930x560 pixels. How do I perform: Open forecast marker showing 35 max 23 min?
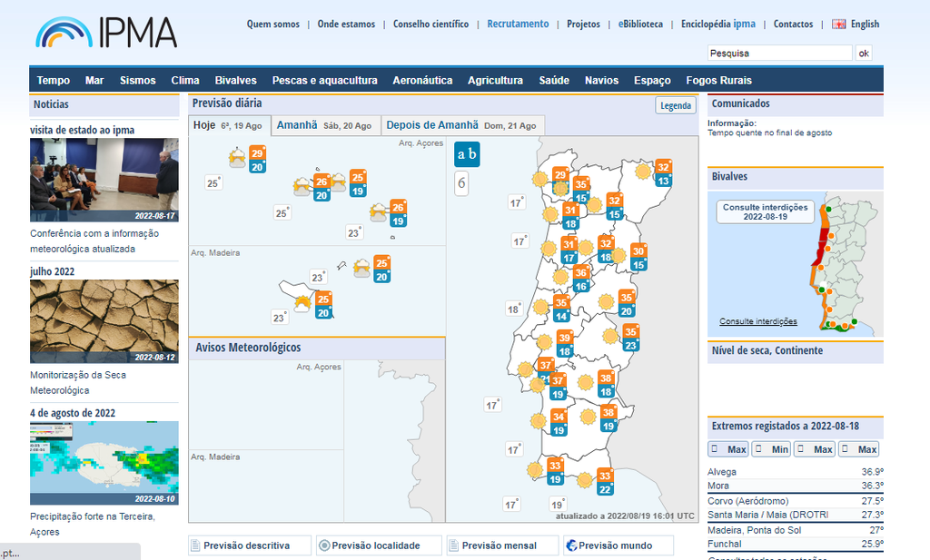point(630,338)
